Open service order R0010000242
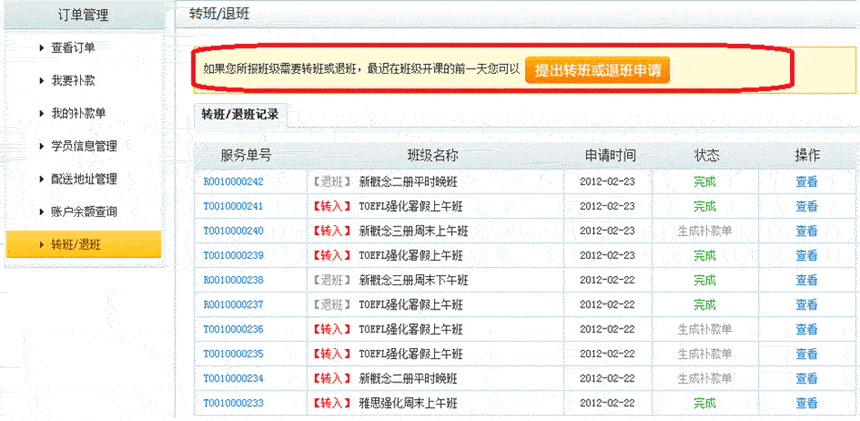 (x=233, y=182)
